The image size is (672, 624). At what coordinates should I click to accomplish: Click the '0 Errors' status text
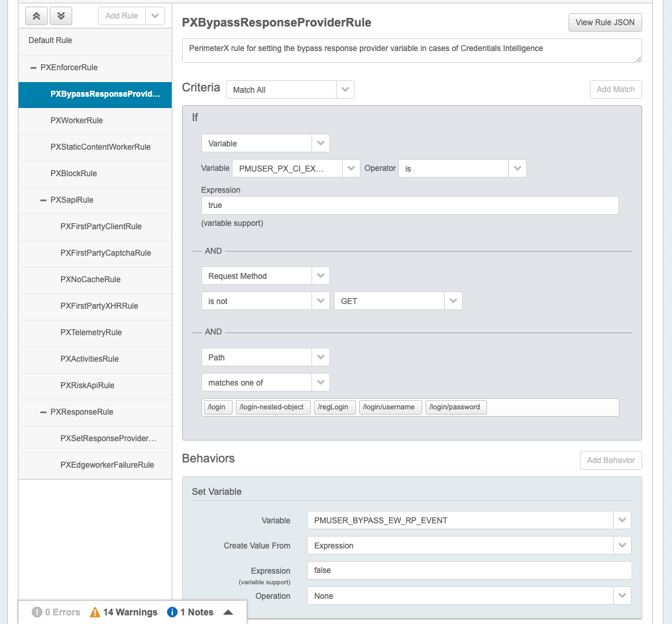click(62, 612)
